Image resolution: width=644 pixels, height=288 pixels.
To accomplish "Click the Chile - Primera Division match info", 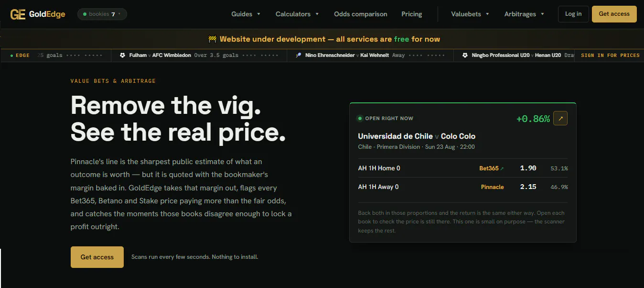I will (416, 147).
